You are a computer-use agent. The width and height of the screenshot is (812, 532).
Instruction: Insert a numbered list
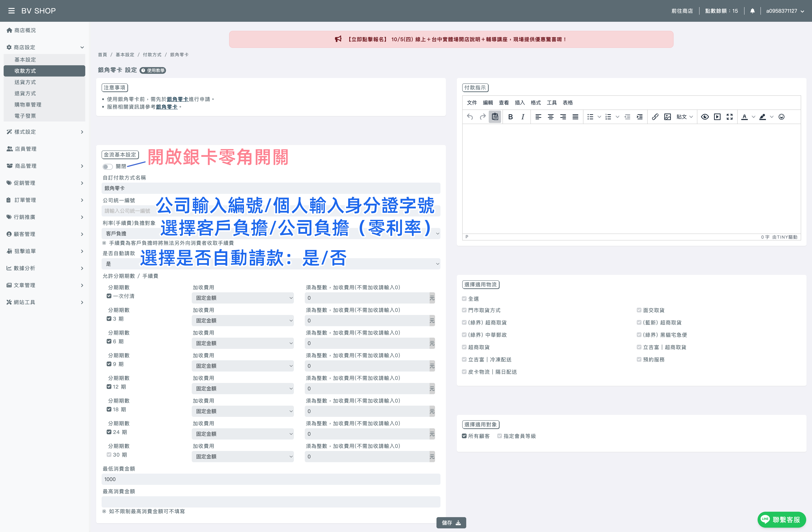click(608, 117)
